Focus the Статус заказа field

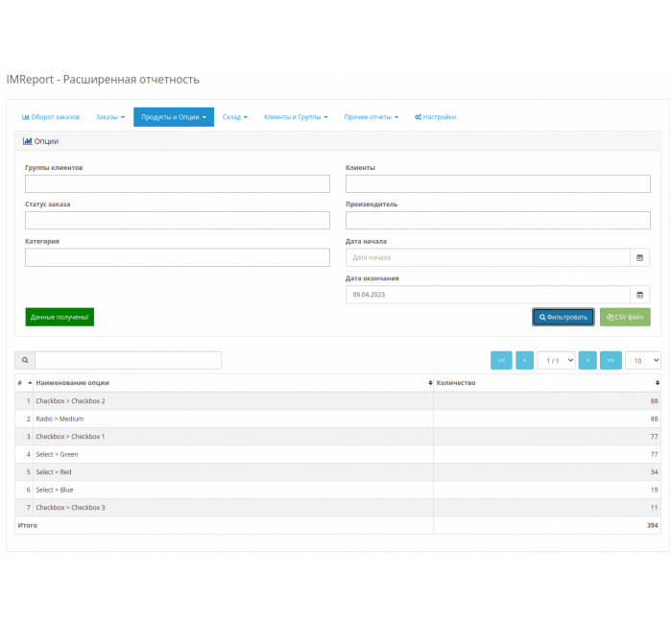178,220
